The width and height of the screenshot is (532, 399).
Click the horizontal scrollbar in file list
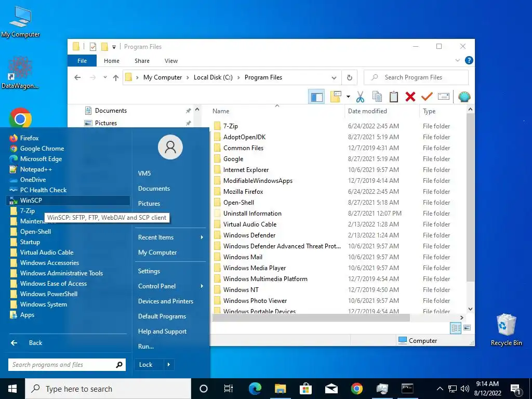tap(311, 317)
